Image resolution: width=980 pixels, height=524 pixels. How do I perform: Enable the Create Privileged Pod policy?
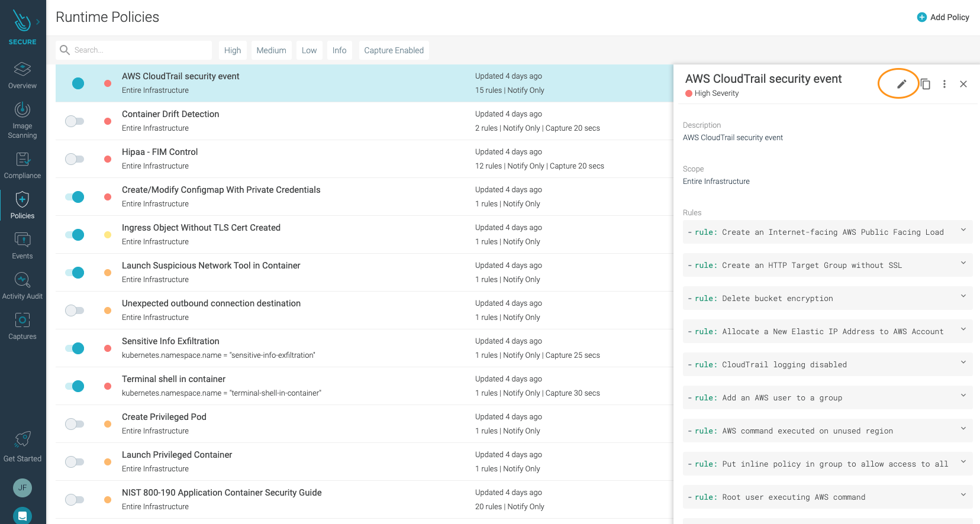tap(75, 424)
